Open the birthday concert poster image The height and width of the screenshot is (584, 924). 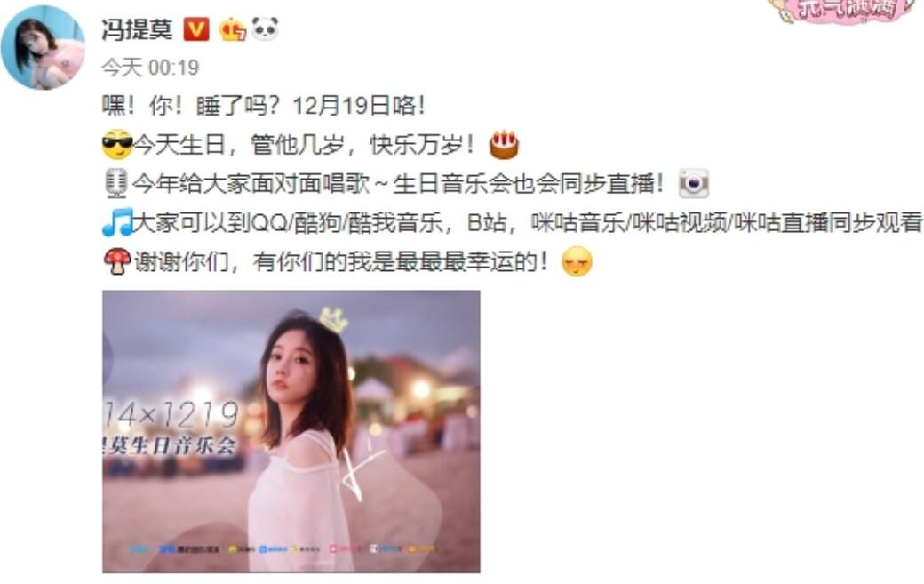click(x=291, y=431)
